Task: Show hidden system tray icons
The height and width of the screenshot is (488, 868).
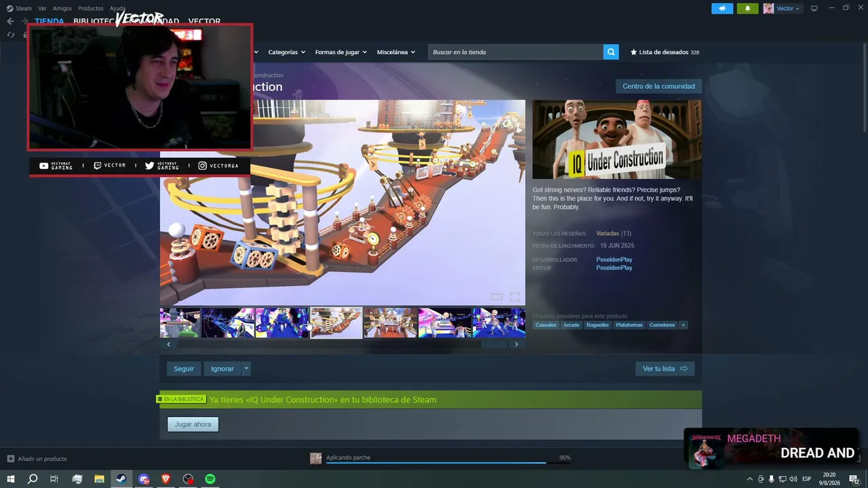Action: pyautogui.click(x=749, y=479)
